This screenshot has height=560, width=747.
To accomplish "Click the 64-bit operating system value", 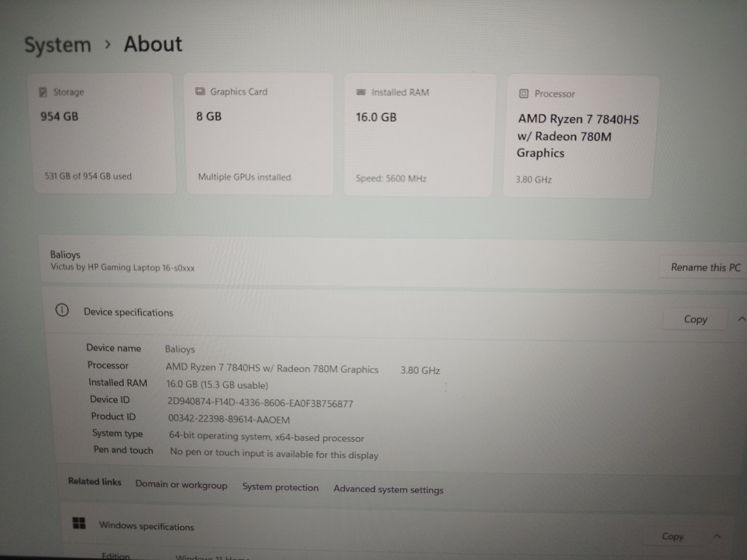I will coord(267,437).
